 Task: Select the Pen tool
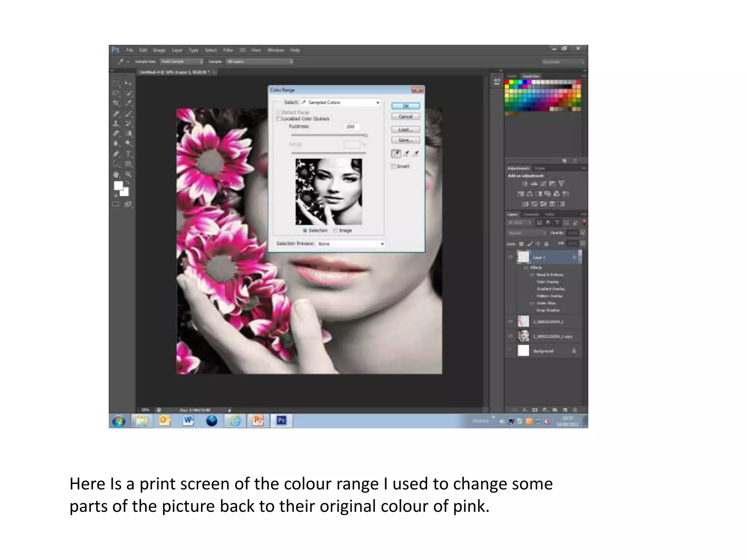[116, 154]
